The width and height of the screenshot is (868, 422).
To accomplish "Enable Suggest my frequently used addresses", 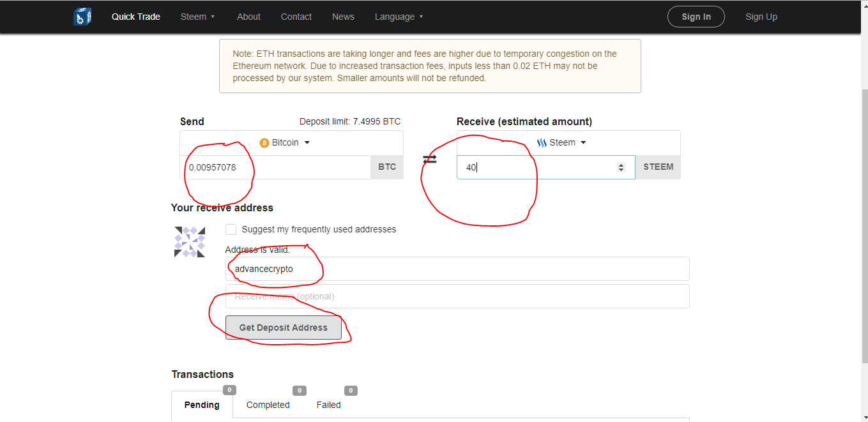I will tap(231, 229).
